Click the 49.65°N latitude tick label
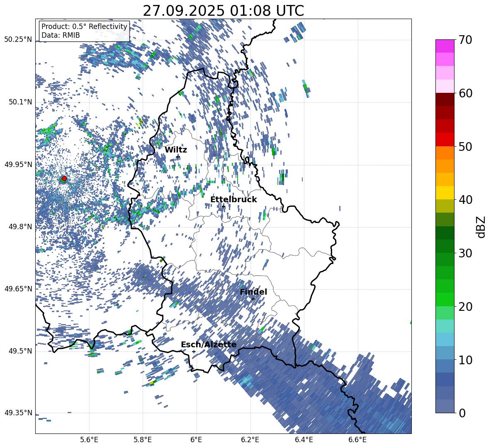Screen dimensions: 491x448 (18, 288)
